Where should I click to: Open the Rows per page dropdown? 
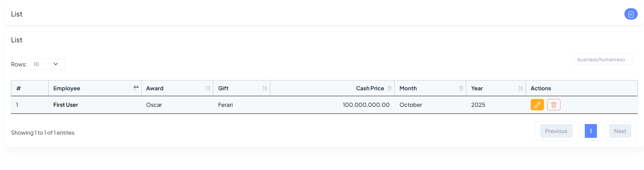click(47, 64)
